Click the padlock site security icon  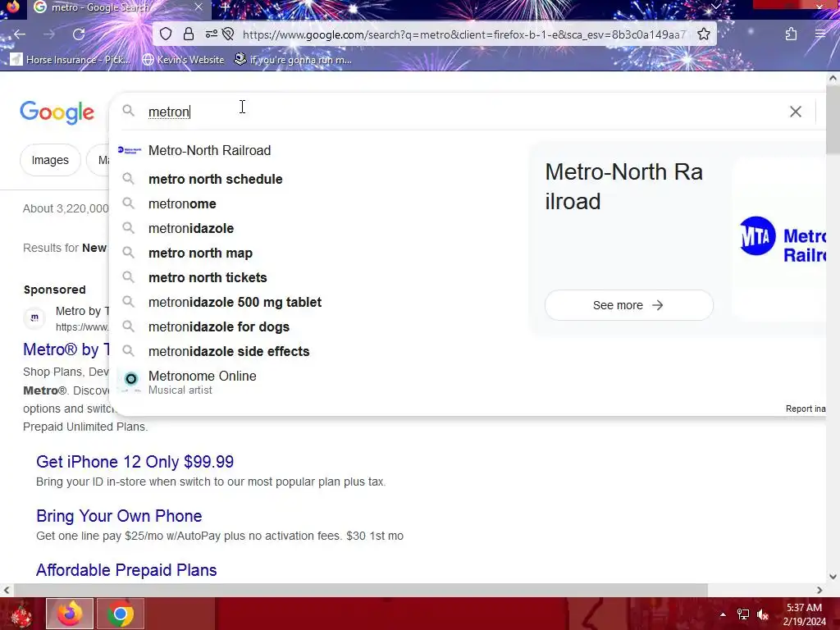[189, 34]
